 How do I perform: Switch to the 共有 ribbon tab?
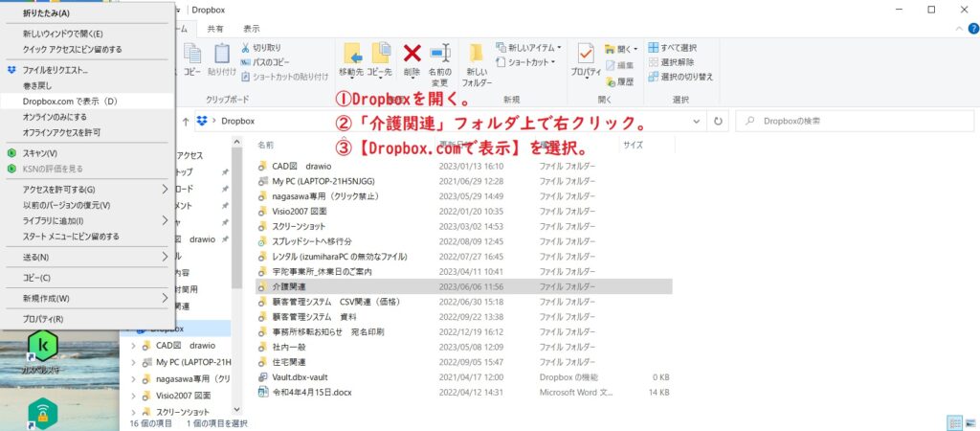[x=217, y=29]
